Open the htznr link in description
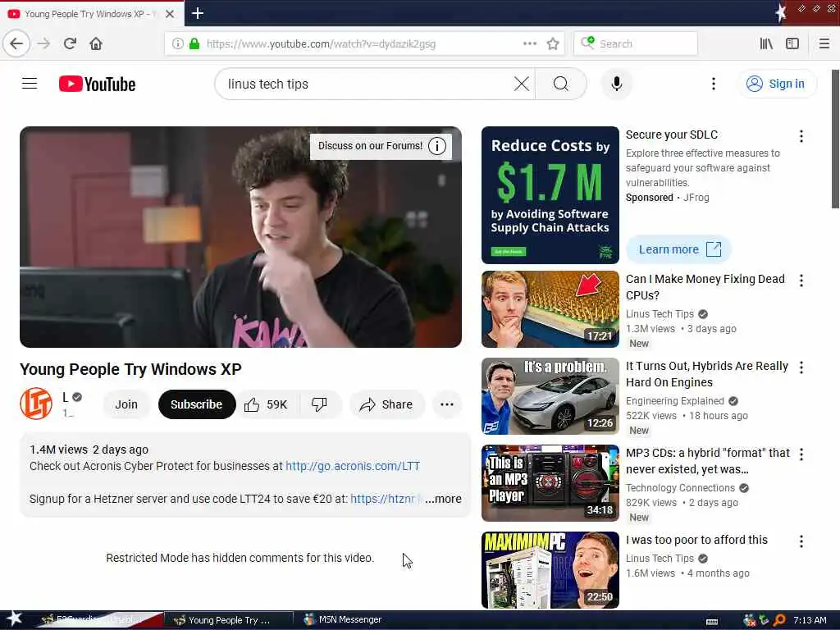 382,499
